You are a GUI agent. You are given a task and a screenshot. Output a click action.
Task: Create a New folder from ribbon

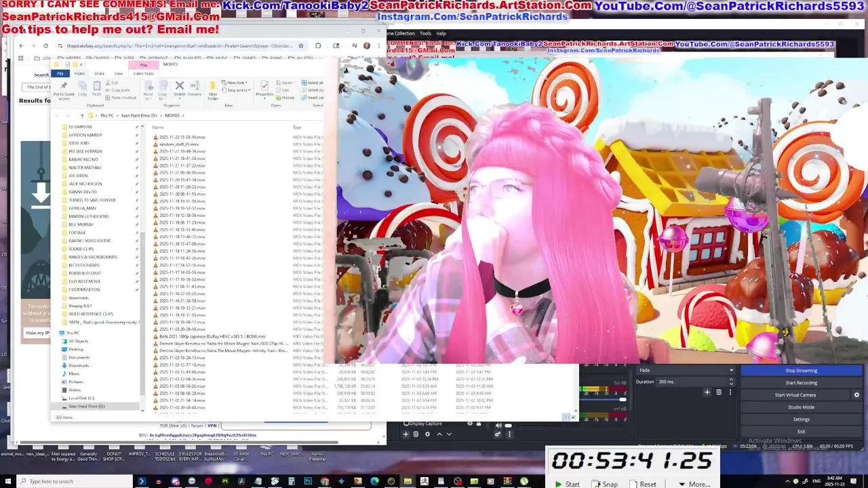[x=213, y=90]
